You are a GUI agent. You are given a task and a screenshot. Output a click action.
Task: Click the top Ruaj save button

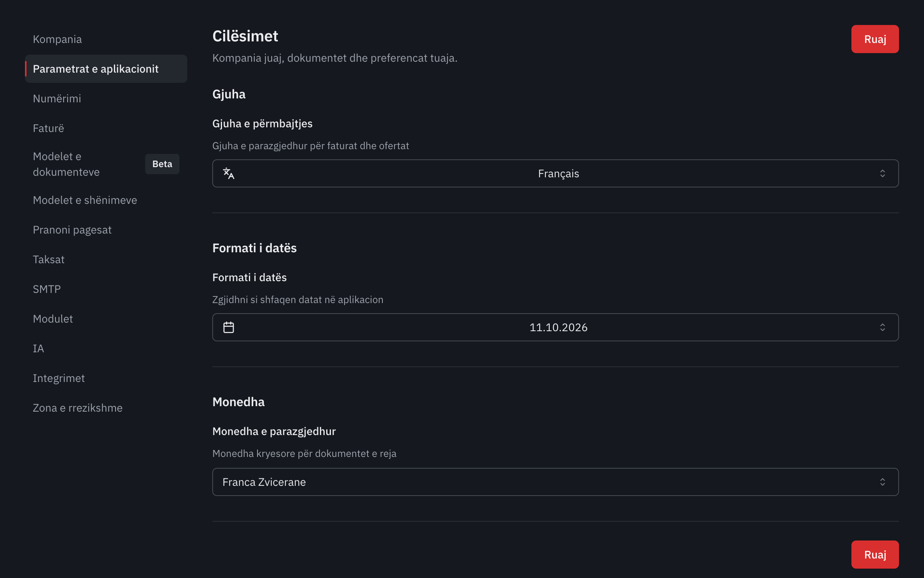pyautogui.click(x=875, y=39)
